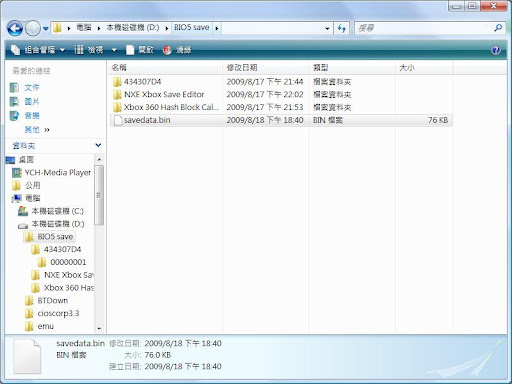Show 其他 additional favorite links
512x384 pixels.
[37, 130]
